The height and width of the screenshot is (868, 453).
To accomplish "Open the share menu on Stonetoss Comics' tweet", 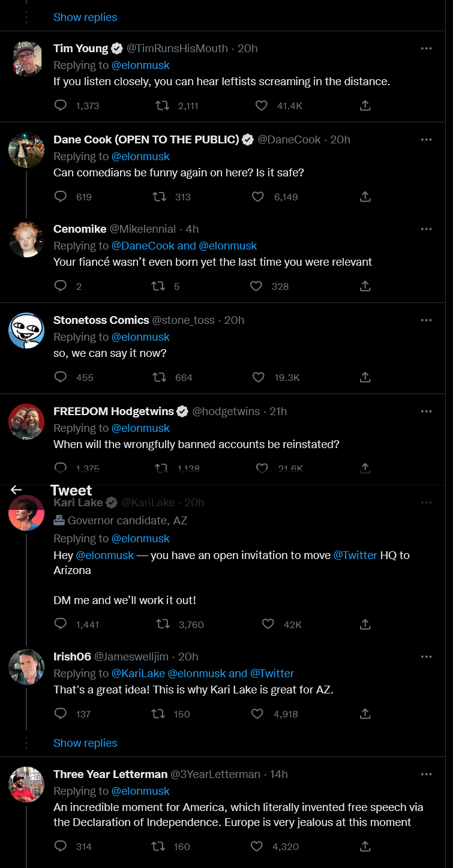I will (x=365, y=377).
